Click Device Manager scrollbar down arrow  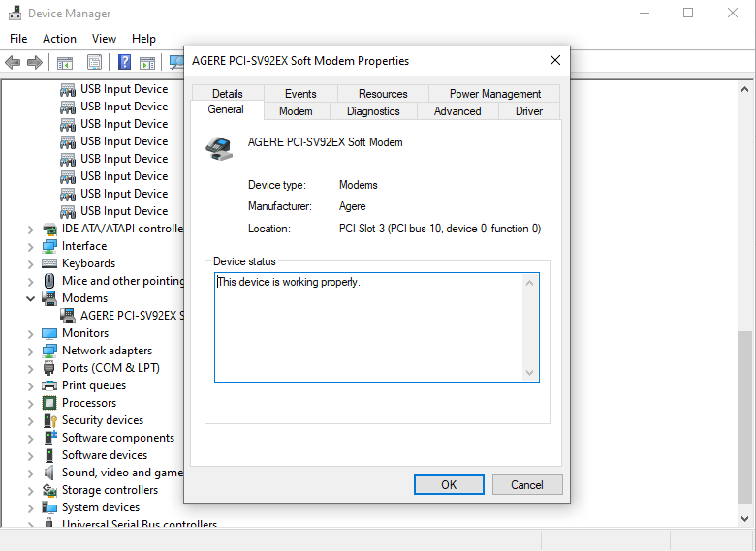(x=745, y=518)
